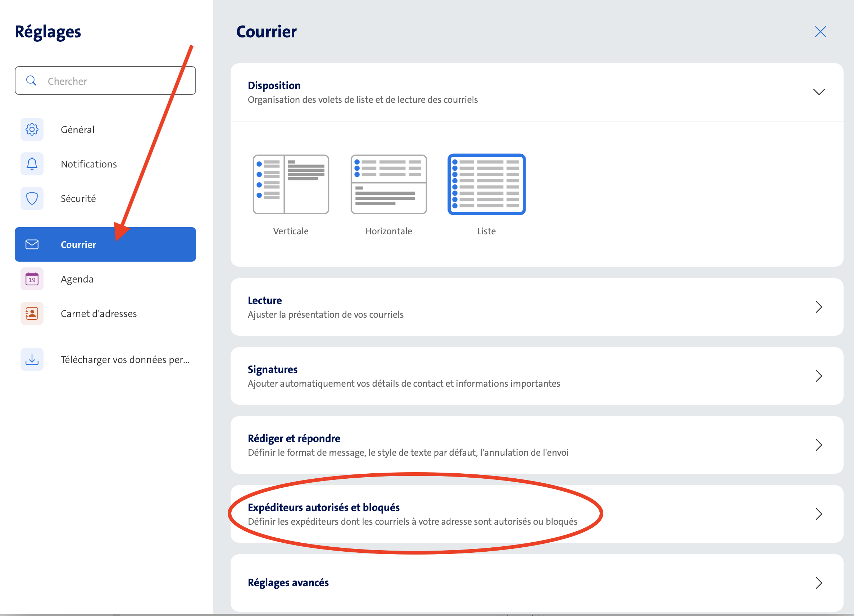This screenshot has width=854, height=616.
Task: Click the magnifier icon in search box
Action: (31, 81)
